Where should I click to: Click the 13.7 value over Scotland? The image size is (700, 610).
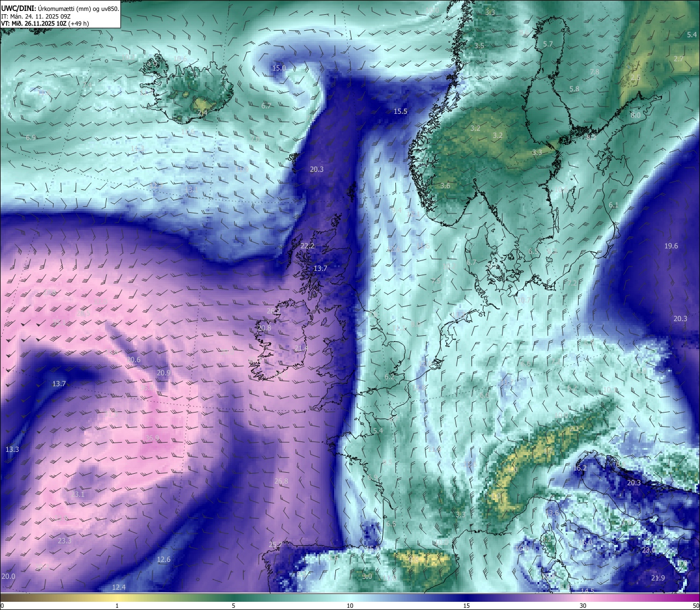point(320,268)
